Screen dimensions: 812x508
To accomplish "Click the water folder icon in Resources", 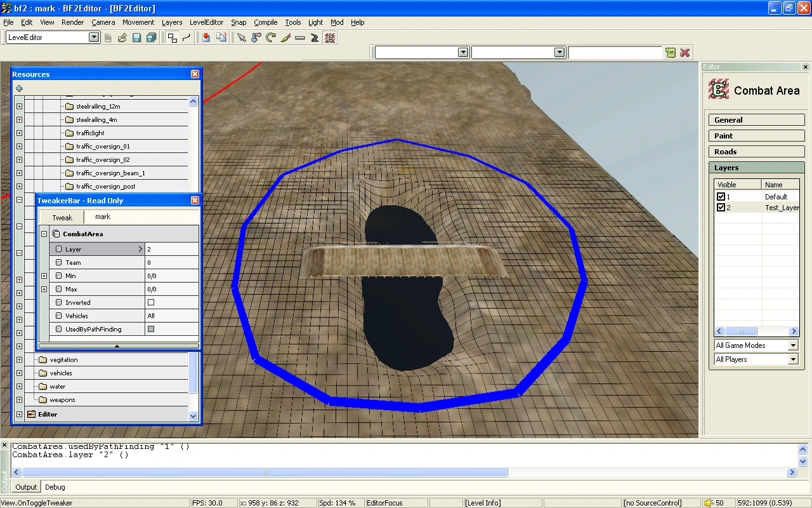I will point(43,387).
